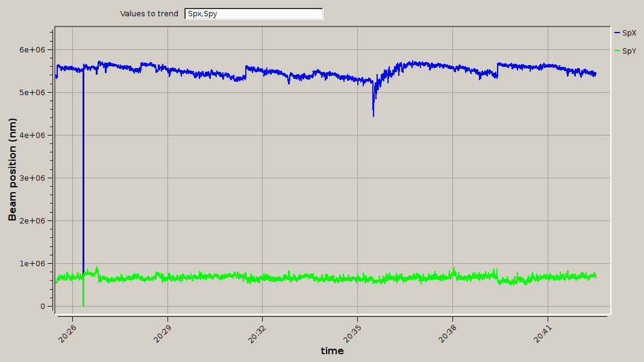Click the 20:32 time tick label

click(x=257, y=331)
